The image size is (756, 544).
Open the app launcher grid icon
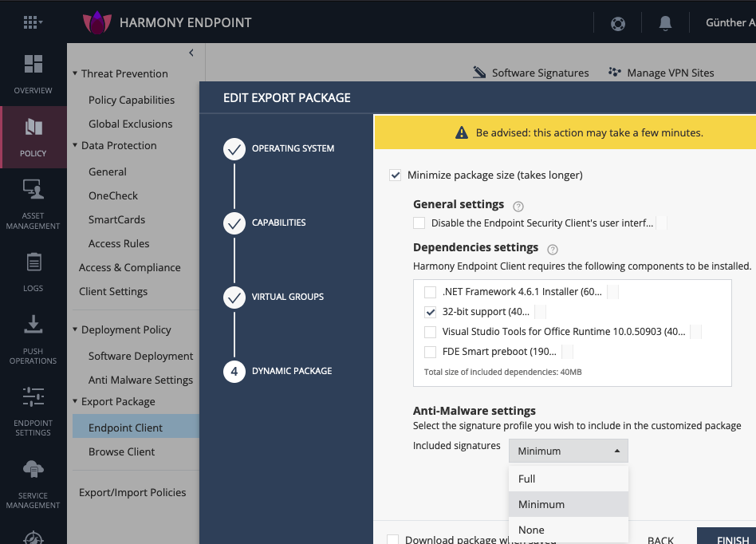pyautogui.click(x=32, y=22)
